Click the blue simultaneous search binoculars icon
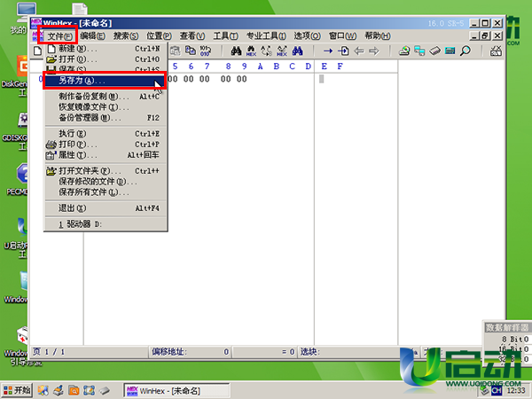Image resolution: width=532 pixels, height=399 pixels. (x=297, y=51)
